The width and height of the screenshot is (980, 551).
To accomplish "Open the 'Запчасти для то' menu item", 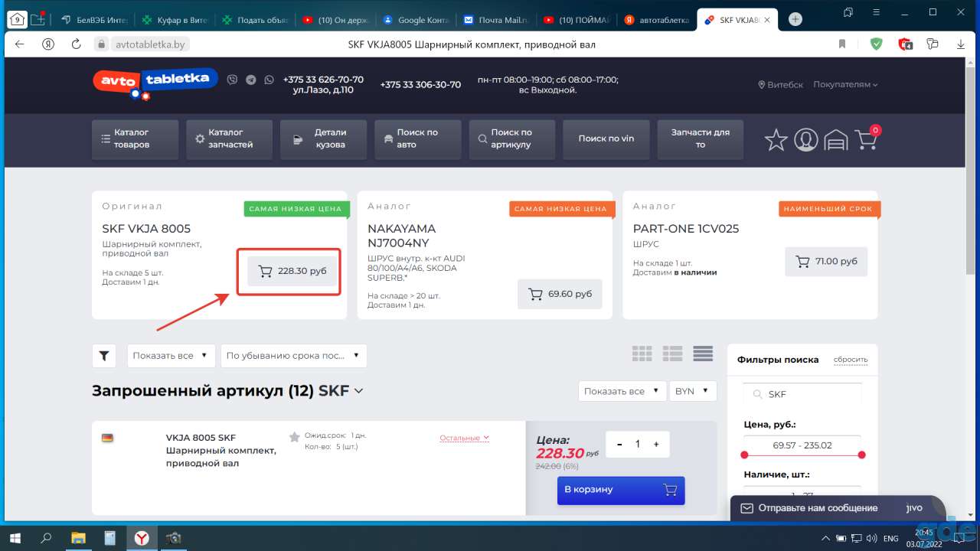I will [701, 139].
